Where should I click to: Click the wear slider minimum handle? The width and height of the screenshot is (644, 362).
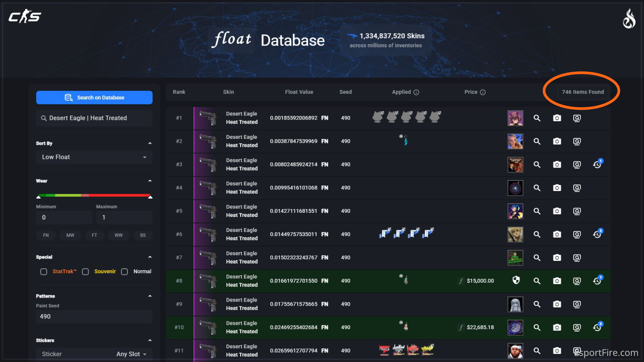[39, 197]
